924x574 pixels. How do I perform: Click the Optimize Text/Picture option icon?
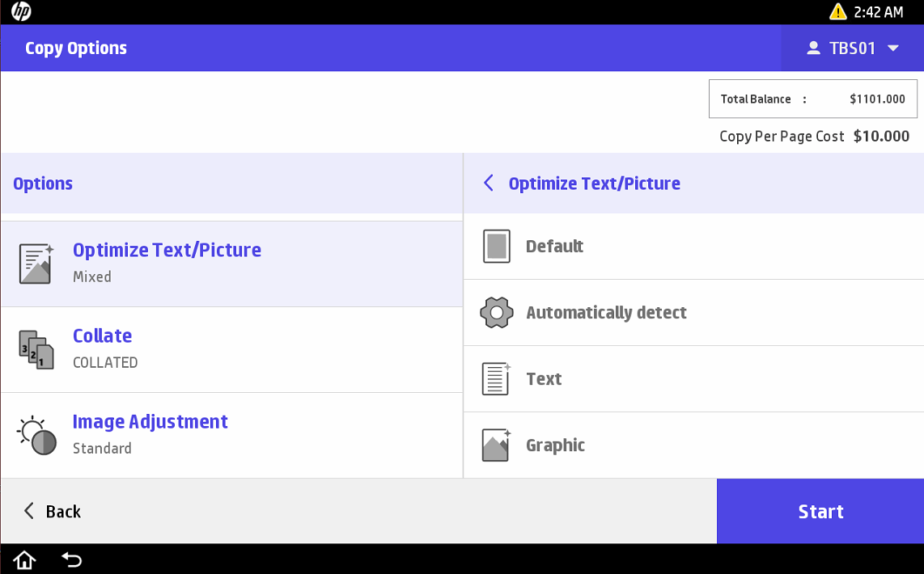tap(36, 264)
